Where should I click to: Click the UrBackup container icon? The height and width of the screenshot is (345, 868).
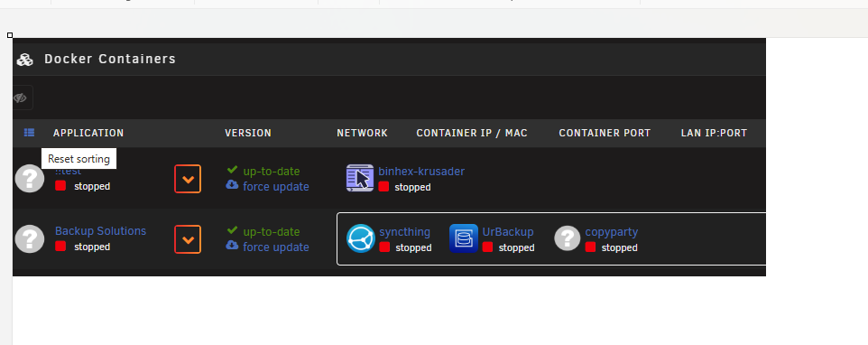[x=464, y=238]
